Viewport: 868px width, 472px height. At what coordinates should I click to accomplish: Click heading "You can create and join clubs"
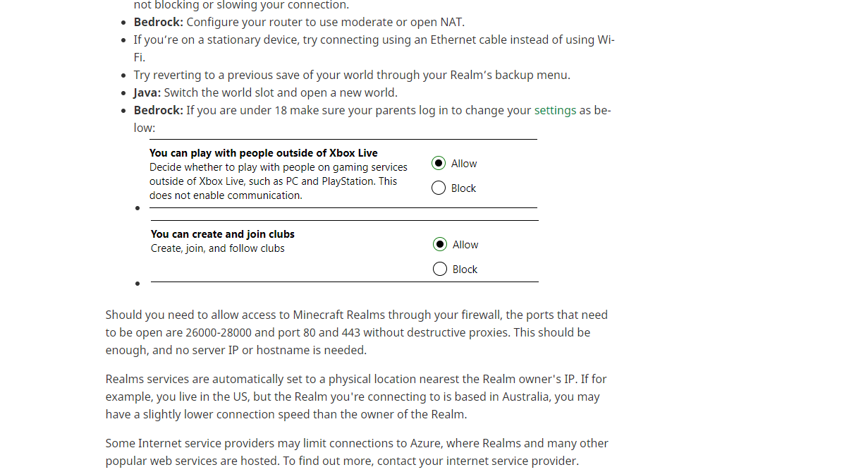point(223,234)
